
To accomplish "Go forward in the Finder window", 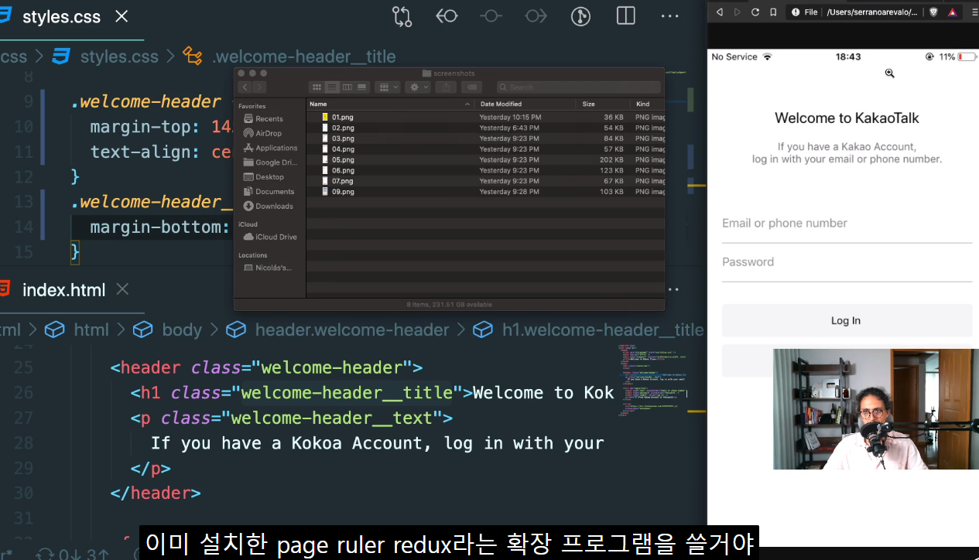I will [x=259, y=87].
